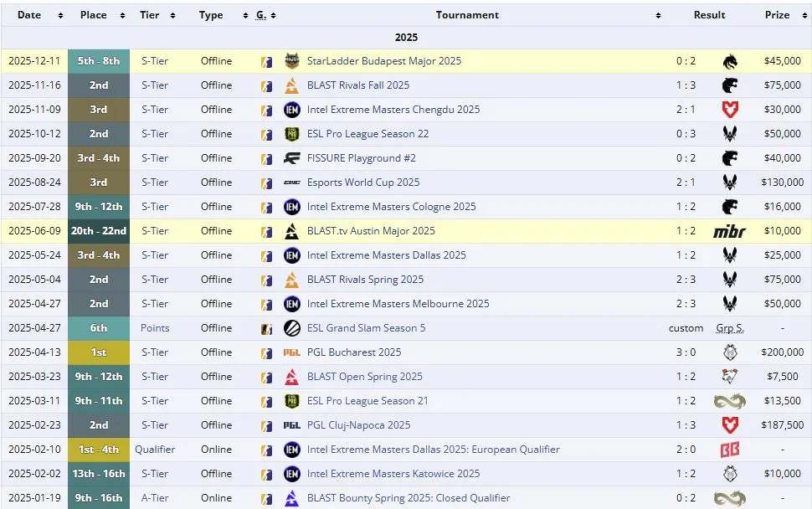Click G2 opponent logo in PGL Bucharest row
This screenshot has height=509, width=812.
pyautogui.click(x=730, y=352)
